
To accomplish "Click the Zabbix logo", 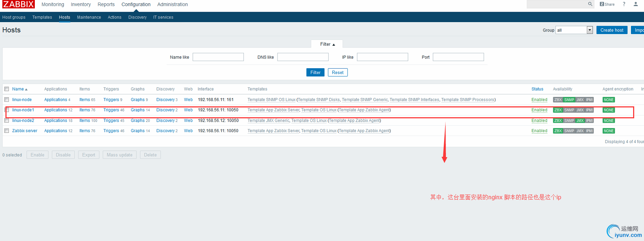I will coord(19,4).
